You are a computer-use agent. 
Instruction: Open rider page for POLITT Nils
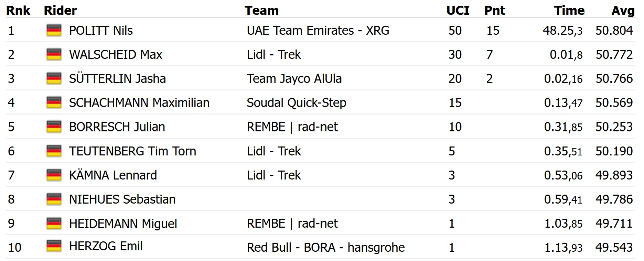(101, 31)
